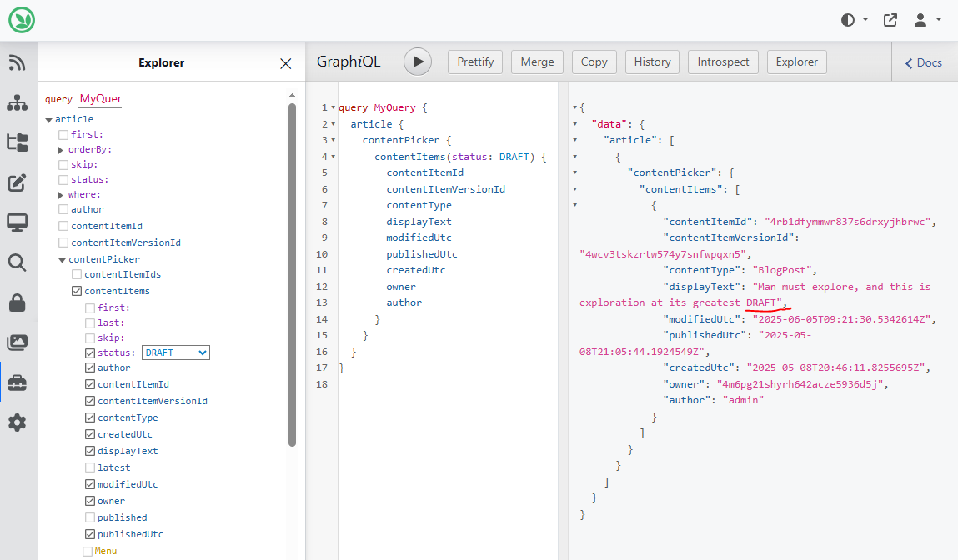Uncheck contentItems author field
Image resolution: width=958 pixels, height=560 pixels.
[x=90, y=367]
